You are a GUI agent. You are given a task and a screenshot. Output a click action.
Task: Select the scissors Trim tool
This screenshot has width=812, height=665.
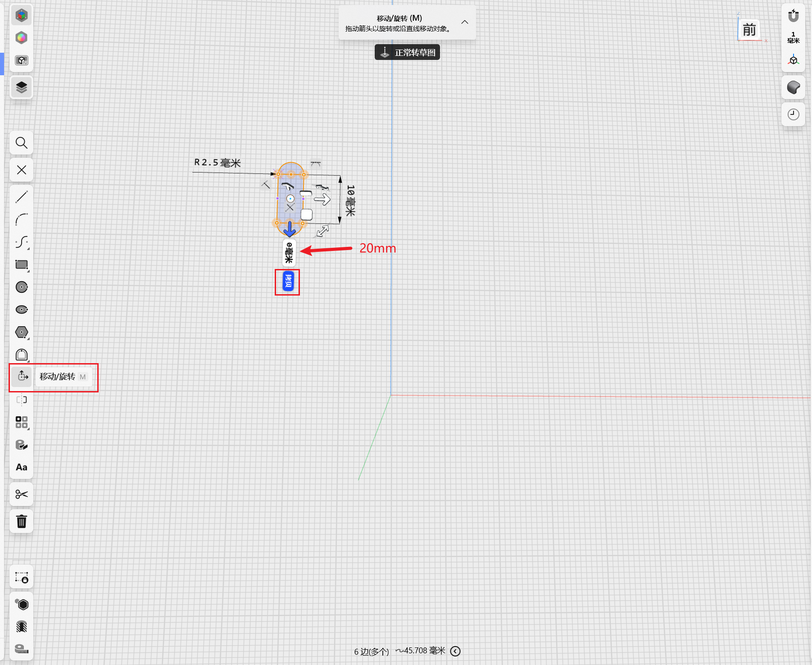[x=21, y=494]
